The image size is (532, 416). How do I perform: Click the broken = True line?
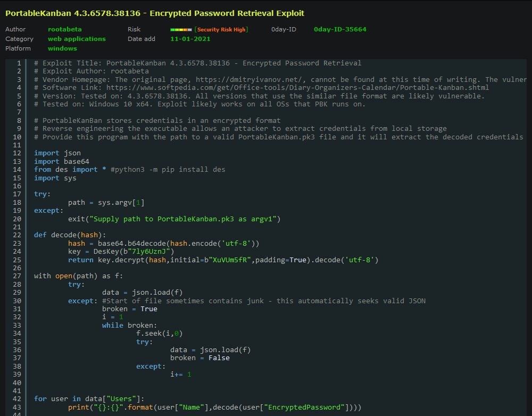point(130,309)
